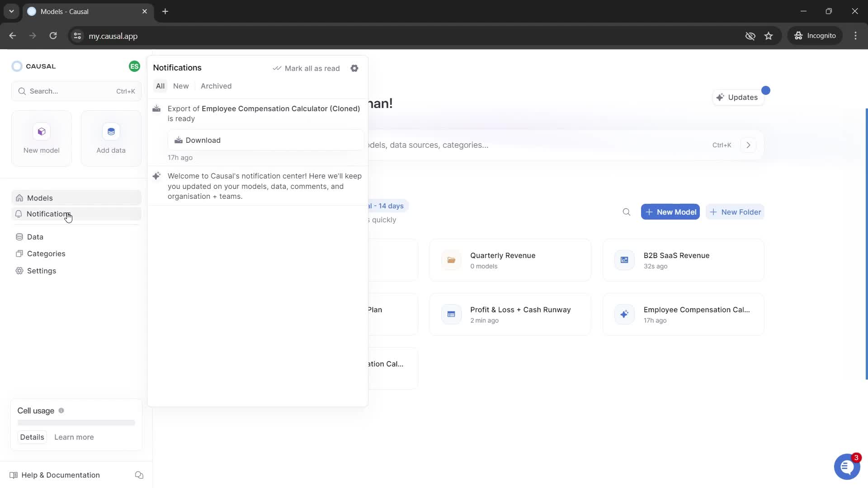Screen dimensions: 868x488
Task: Click the Add data icon button
Action: [111, 131]
